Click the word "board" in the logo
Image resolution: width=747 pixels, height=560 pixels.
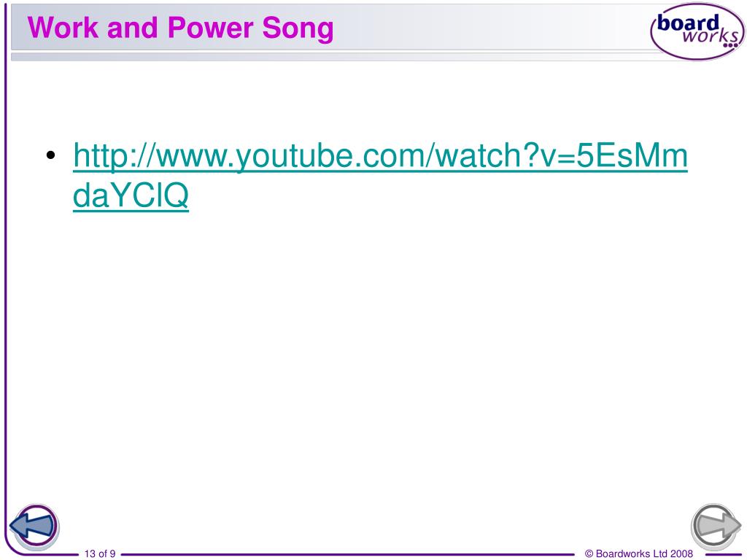point(687,23)
